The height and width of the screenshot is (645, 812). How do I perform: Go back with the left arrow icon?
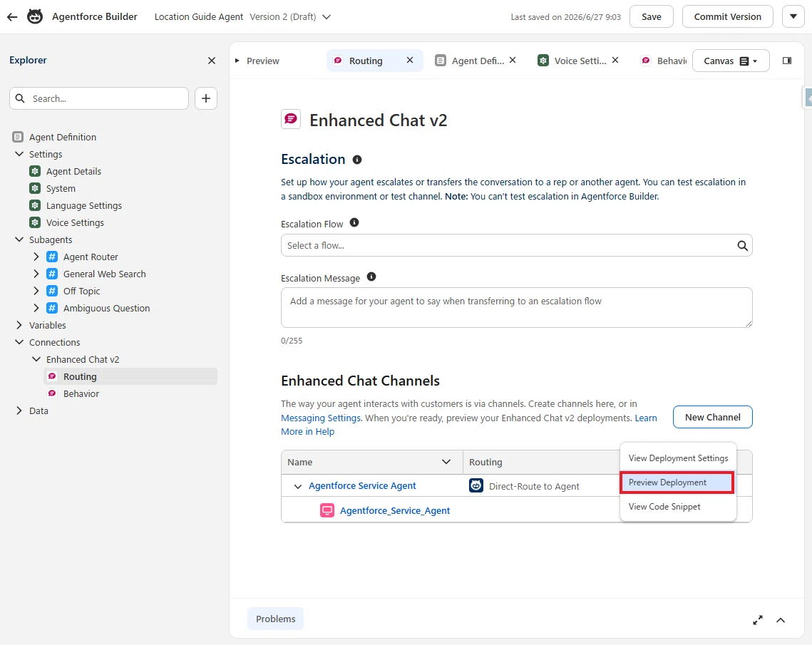pyautogui.click(x=12, y=17)
